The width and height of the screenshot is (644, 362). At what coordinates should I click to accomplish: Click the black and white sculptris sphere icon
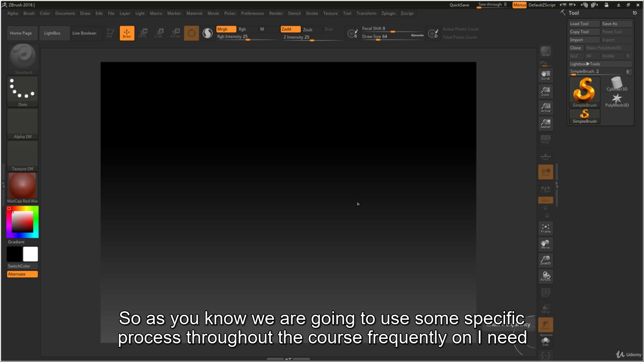(207, 33)
